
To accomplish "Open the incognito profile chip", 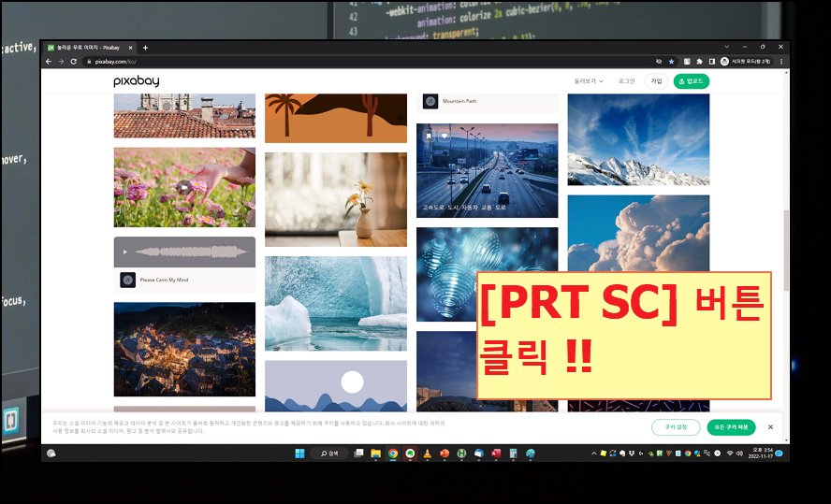I will coord(746,62).
